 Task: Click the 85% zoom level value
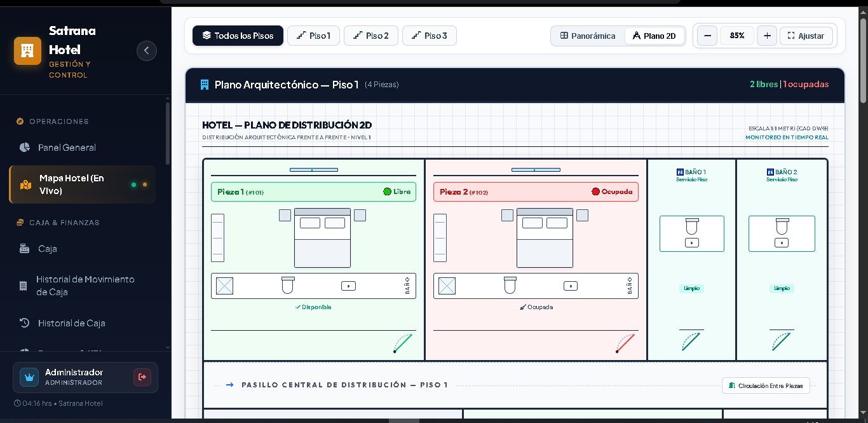(x=737, y=36)
